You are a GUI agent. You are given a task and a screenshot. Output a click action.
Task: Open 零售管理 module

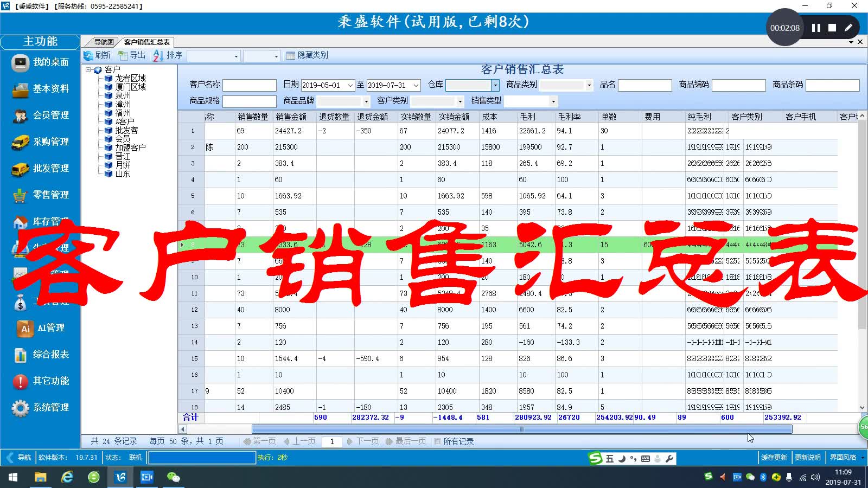point(41,195)
